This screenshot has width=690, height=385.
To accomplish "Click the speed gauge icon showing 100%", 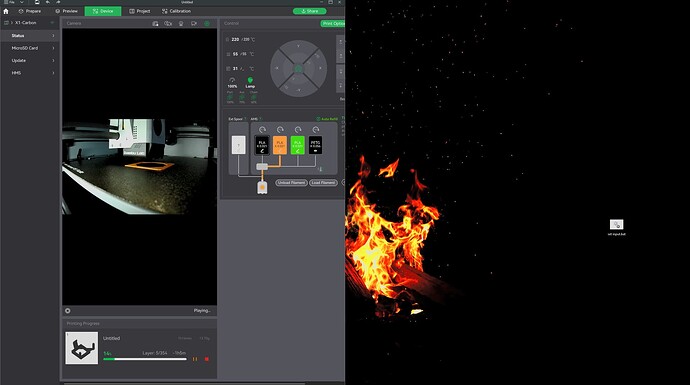I will tap(232, 81).
